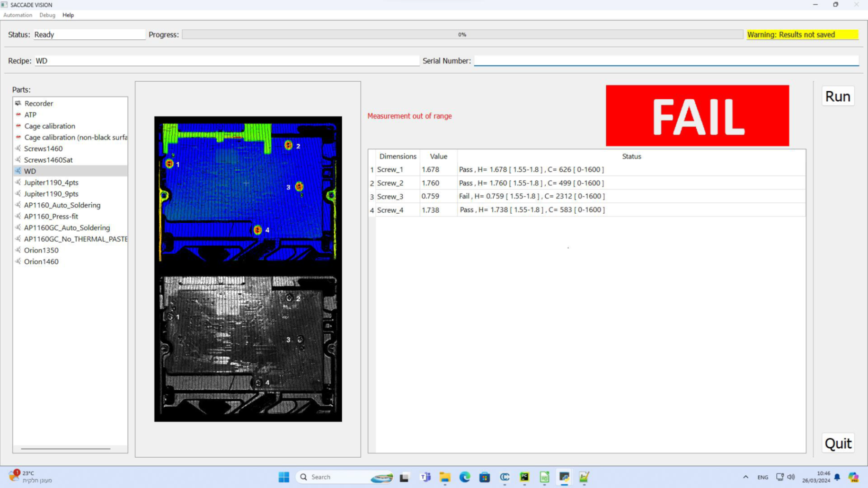Click the Serial Number input field
The height and width of the screenshot is (488, 868).
point(666,61)
